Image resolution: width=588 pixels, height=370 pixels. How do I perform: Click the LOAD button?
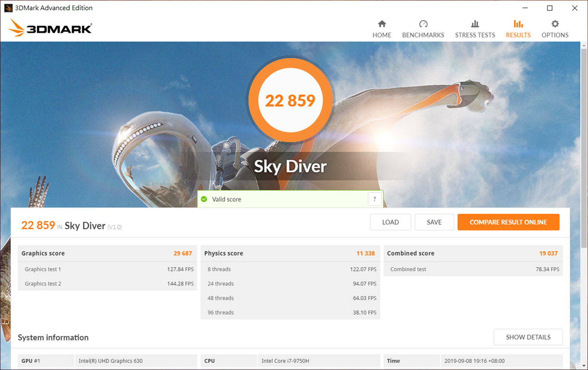tap(390, 222)
